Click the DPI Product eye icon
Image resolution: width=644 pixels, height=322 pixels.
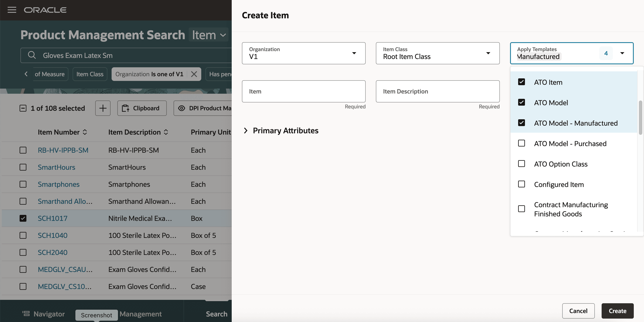(x=182, y=108)
